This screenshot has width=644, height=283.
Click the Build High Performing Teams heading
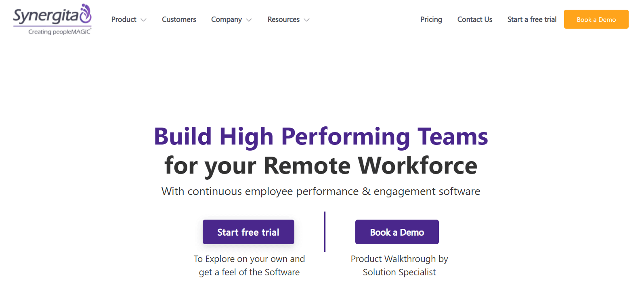[321, 136]
